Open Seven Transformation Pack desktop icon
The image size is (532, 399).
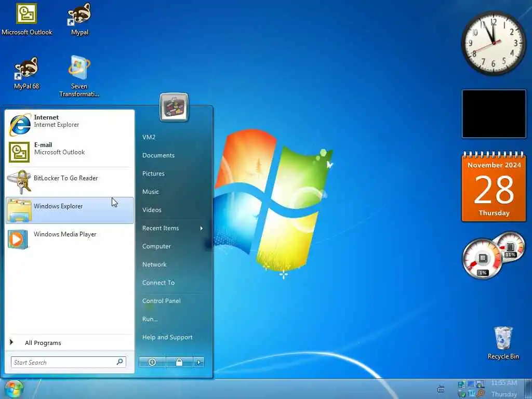pos(79,77)
